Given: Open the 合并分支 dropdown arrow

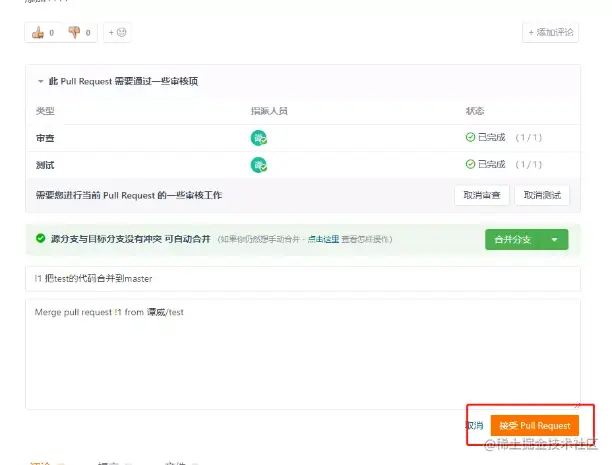Looking at the screenshot, I should pos(555,239).
